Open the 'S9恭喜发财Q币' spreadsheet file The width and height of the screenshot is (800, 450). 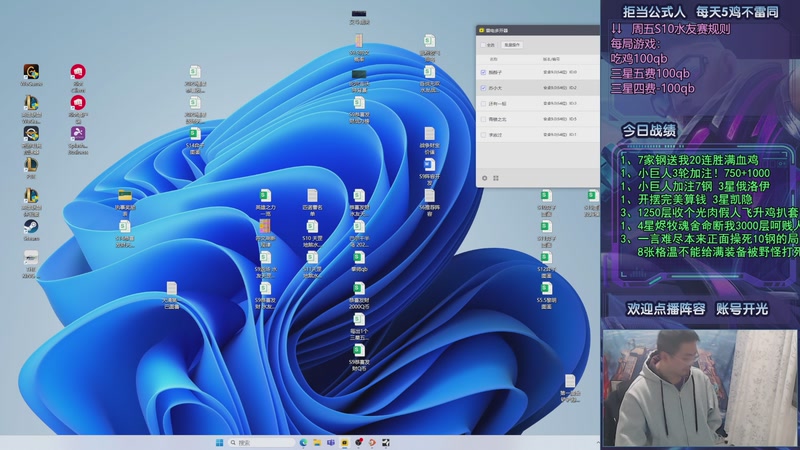pyautogui.click(x=359, y=357)
